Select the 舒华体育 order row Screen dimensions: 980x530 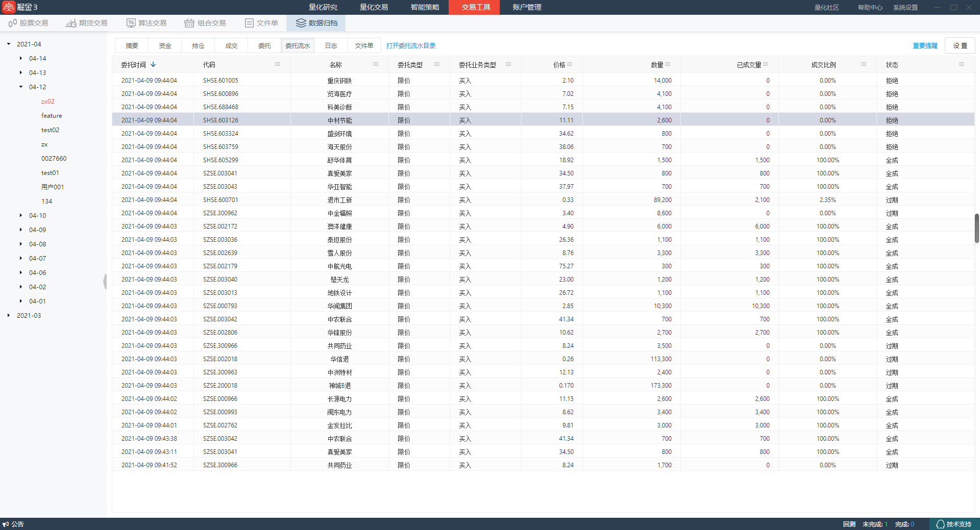543,160
